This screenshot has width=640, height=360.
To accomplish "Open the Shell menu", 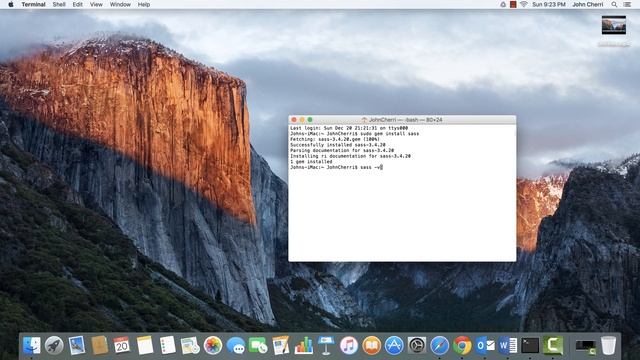I will (59, 4).
